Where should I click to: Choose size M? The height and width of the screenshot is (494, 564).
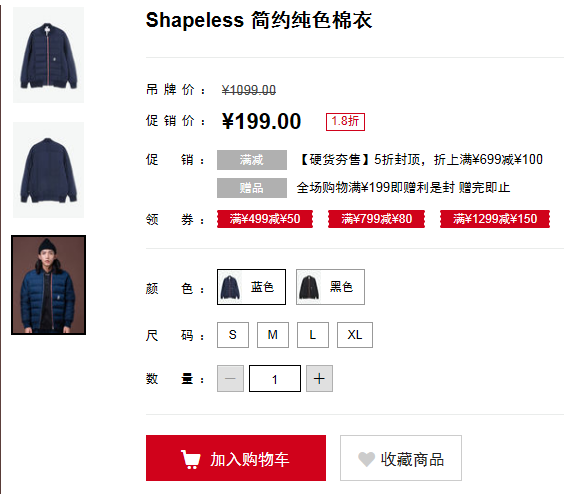(x=273, y=335)
